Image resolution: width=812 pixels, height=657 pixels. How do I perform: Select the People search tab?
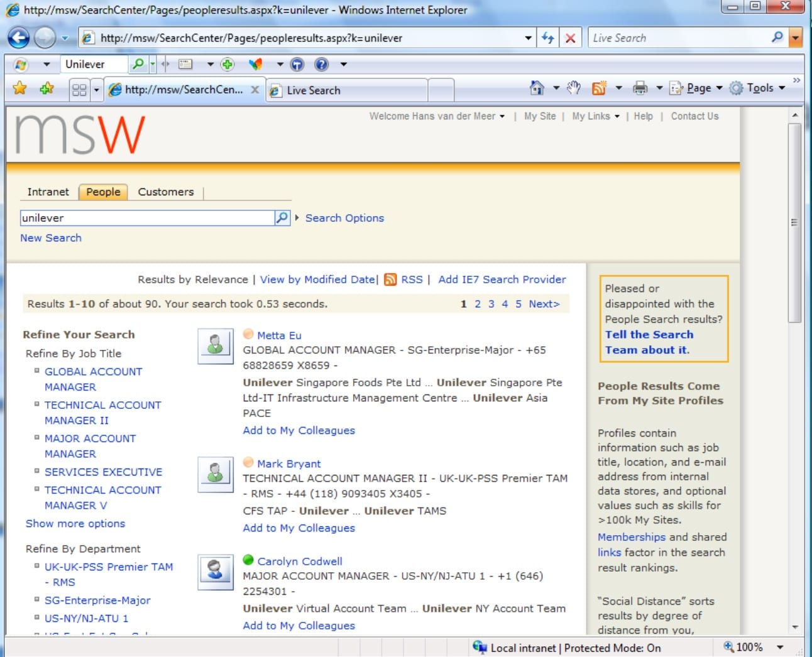point(103,192)
